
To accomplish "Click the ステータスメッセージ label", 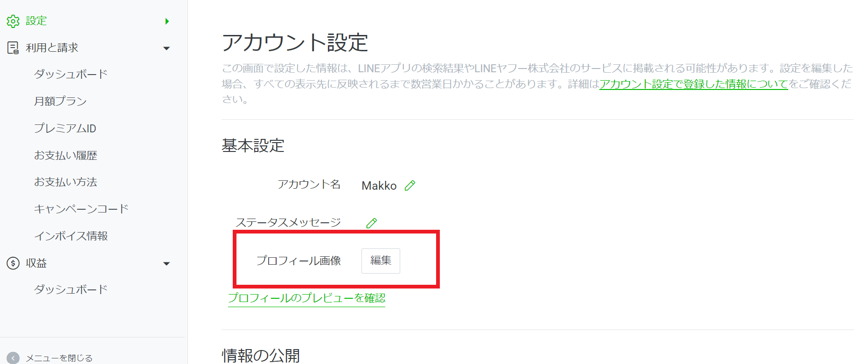I will pos(288,222).
